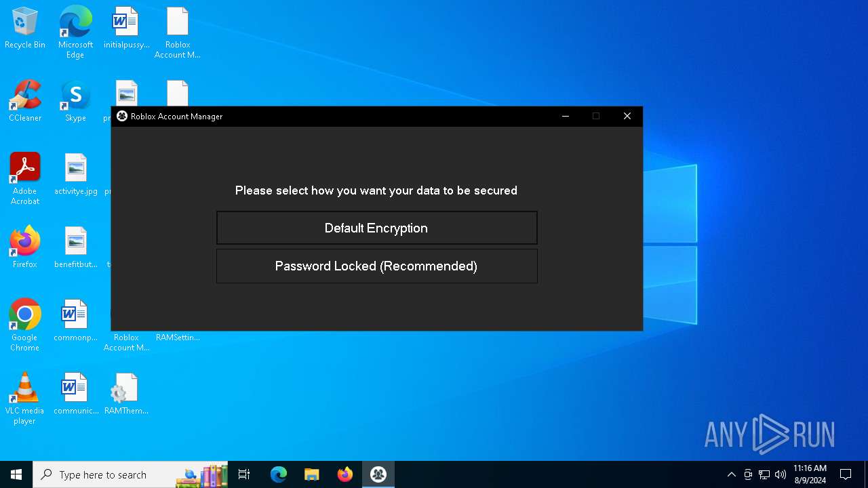Click the Roblox Account Manager title bar icon

(122, 116)
